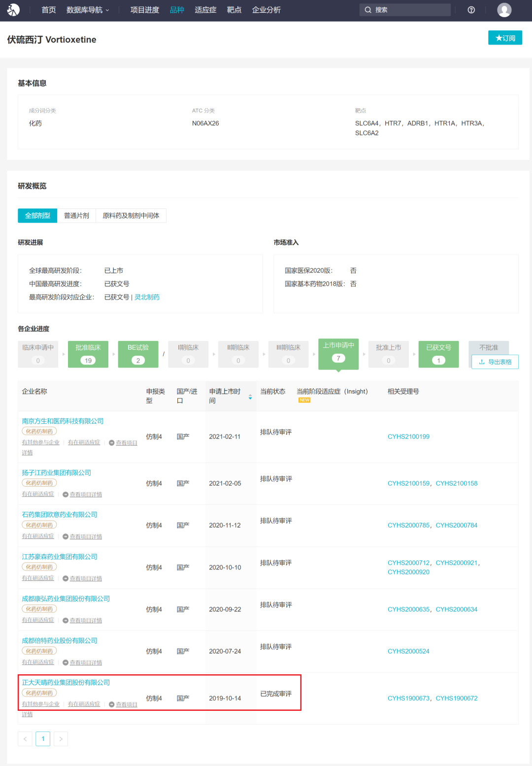Open the user avatar menu

coord(504,10)
